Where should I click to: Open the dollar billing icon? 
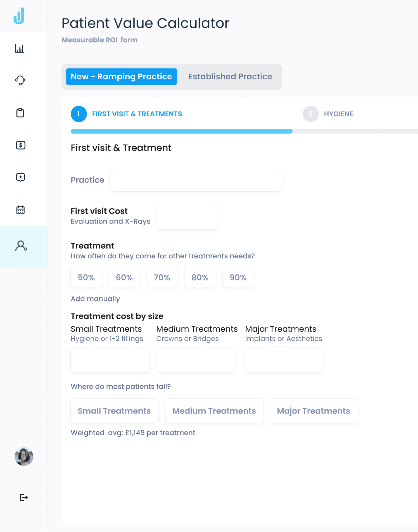[21, 145]
